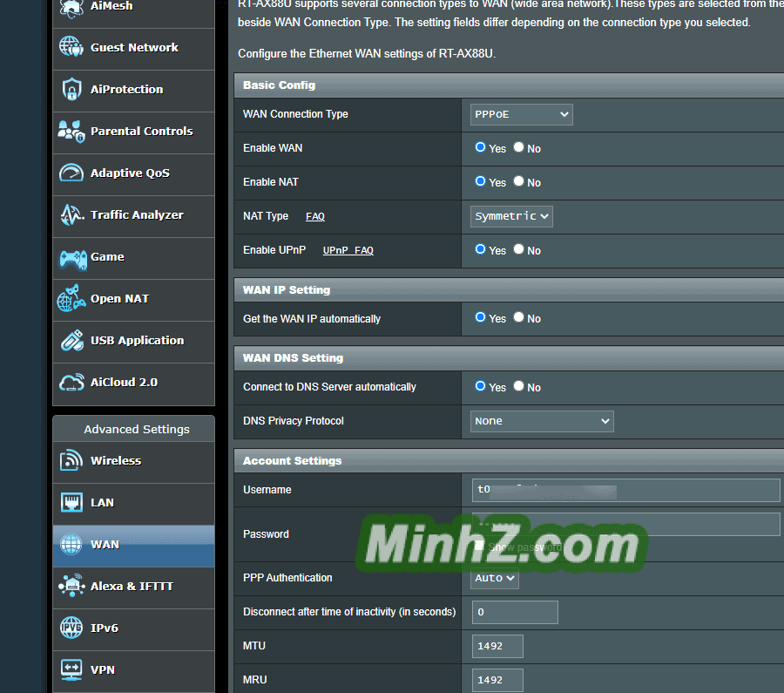784x693 pixels.
Task: Click the AiProtection shield icon
Action: [x=71, y=89]
